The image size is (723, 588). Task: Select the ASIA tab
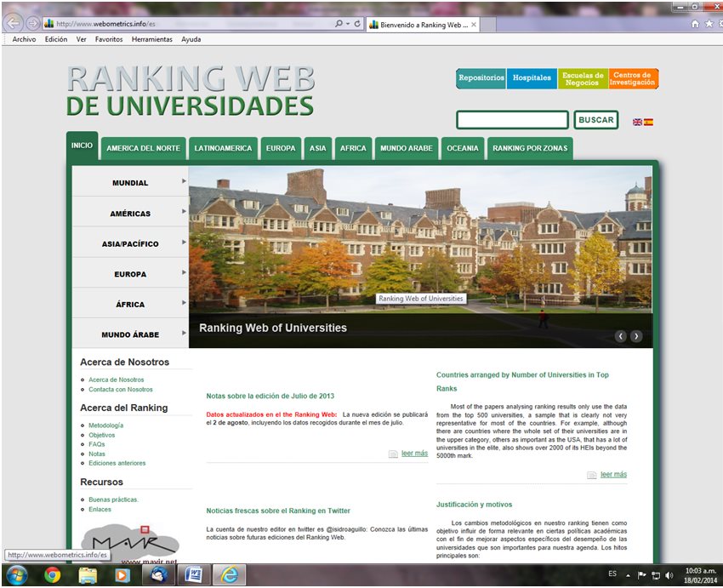point(318,149)
